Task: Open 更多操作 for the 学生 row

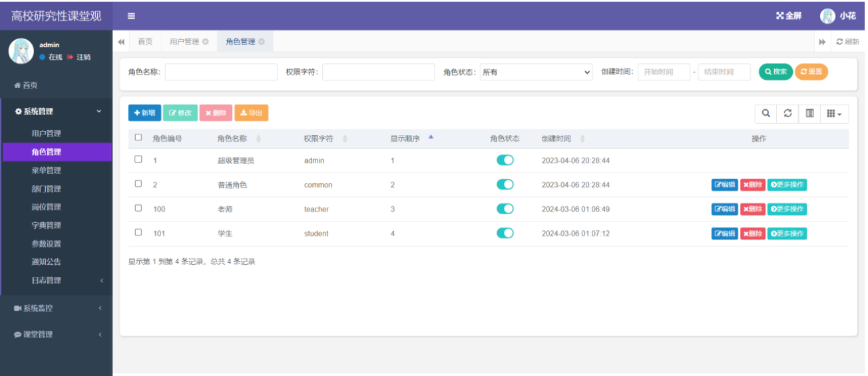Action: click(x=787, y=234)
